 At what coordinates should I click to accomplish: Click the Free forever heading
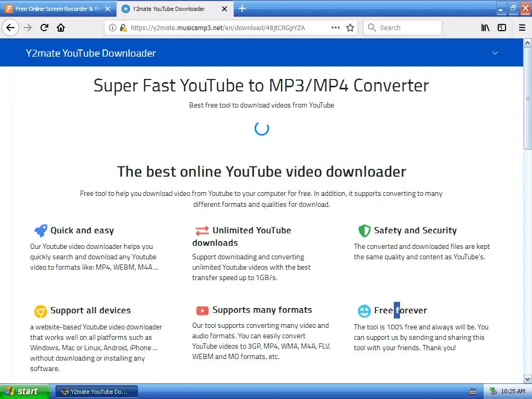(x=401, y=310)
